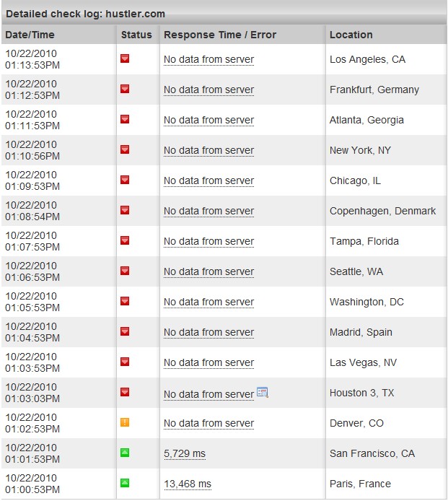Click the red down status icon for Los Angeles, CA
The height and width of the screenshot is (501, 448).
(x=125, y=58)
